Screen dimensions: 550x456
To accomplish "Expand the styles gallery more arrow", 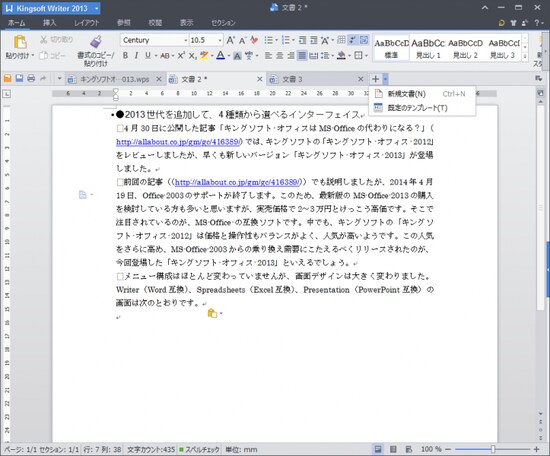I will coord(525,56).
